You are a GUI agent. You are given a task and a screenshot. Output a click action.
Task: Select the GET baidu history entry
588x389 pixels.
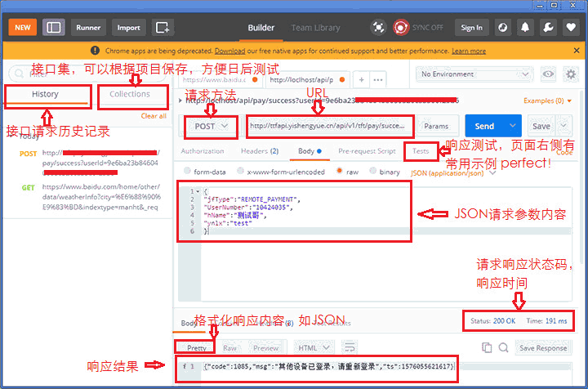click(90, 197)
